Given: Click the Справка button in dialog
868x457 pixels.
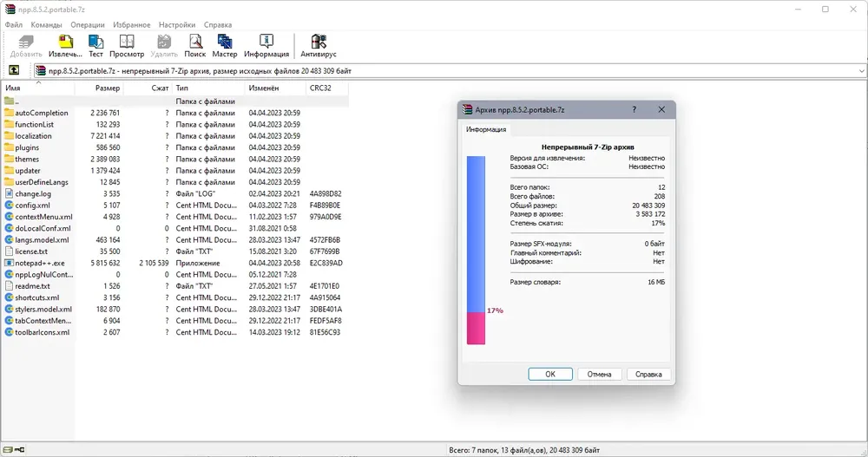Looking at the screenshot, I should click(x=648, y=375).
